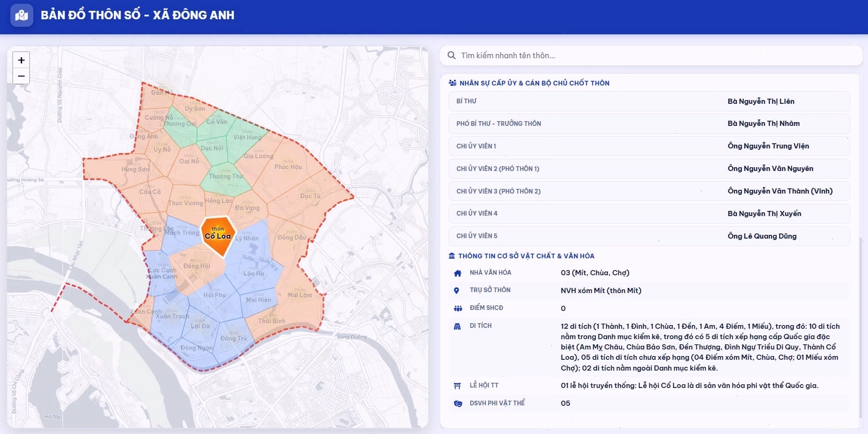Select Dục Tú village on the map
This screenshot has width=868, height=434.
[310, 196]
